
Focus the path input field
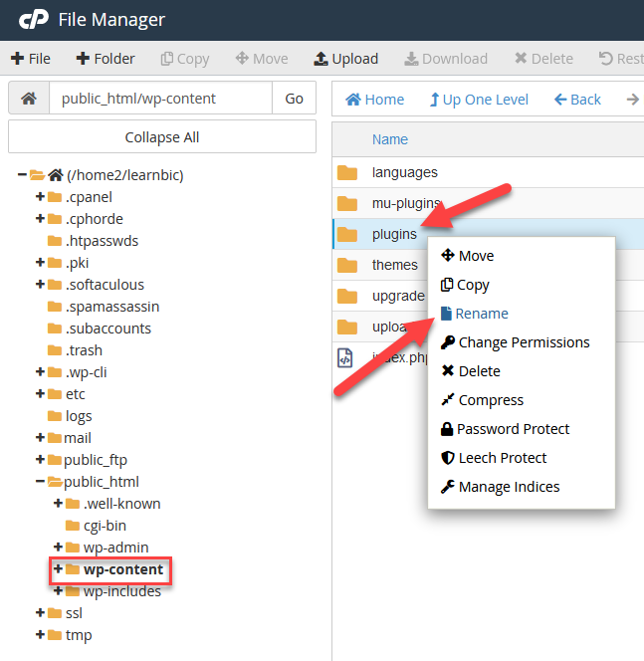[x=160, y=99]
